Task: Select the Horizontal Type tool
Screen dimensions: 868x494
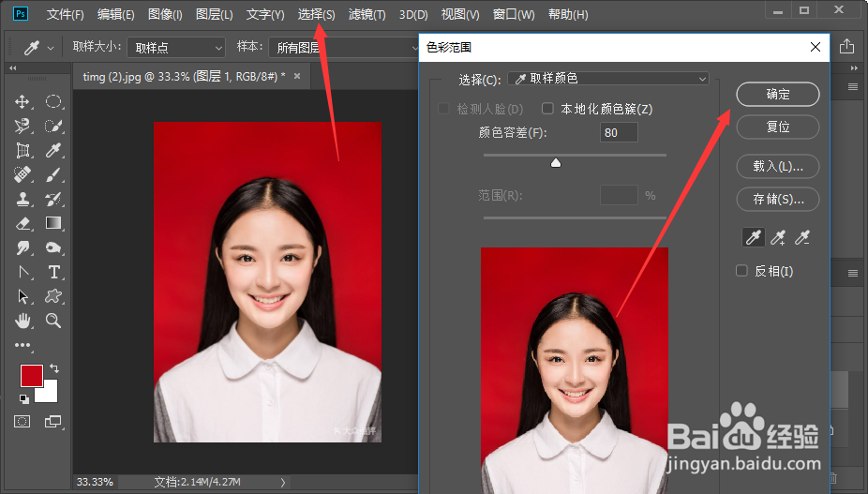Action: [53, 272]
